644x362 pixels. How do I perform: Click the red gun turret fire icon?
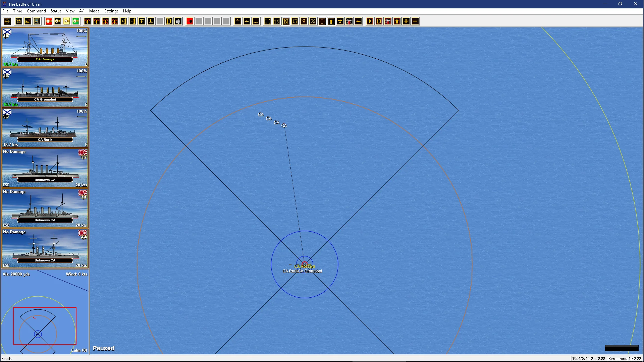click(x=190, y=21)
